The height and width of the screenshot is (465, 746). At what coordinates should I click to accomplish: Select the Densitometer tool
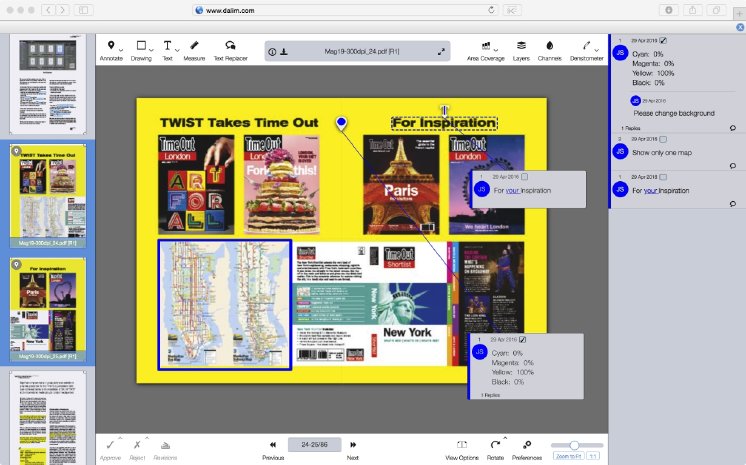pos(586,46)
